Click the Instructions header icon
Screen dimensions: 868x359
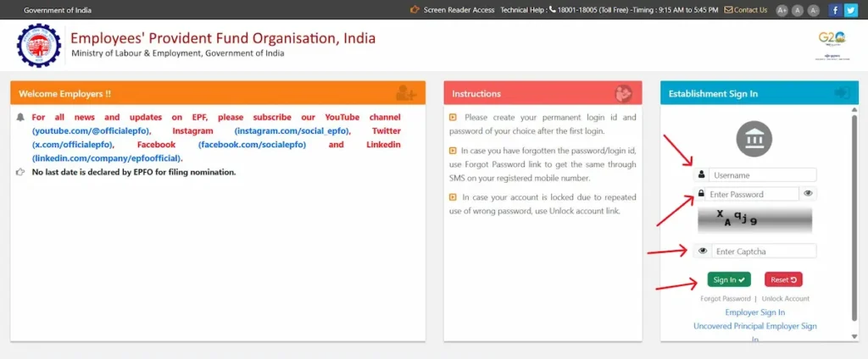[623, 93]
